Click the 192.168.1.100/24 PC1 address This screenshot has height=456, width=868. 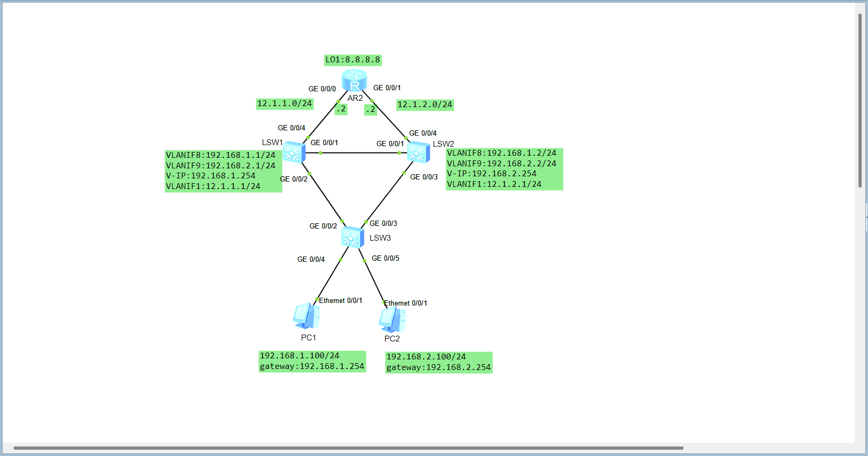click(x=300, y=356)
